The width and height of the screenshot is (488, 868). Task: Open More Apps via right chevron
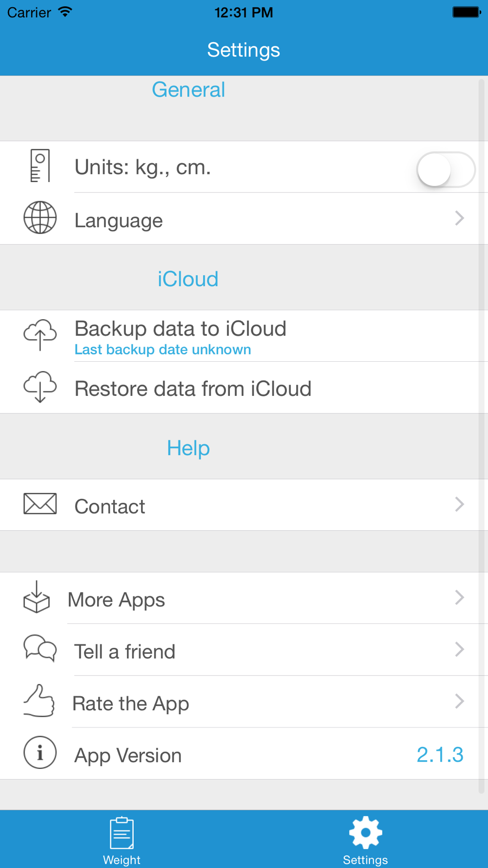click(x=459, y=598)
